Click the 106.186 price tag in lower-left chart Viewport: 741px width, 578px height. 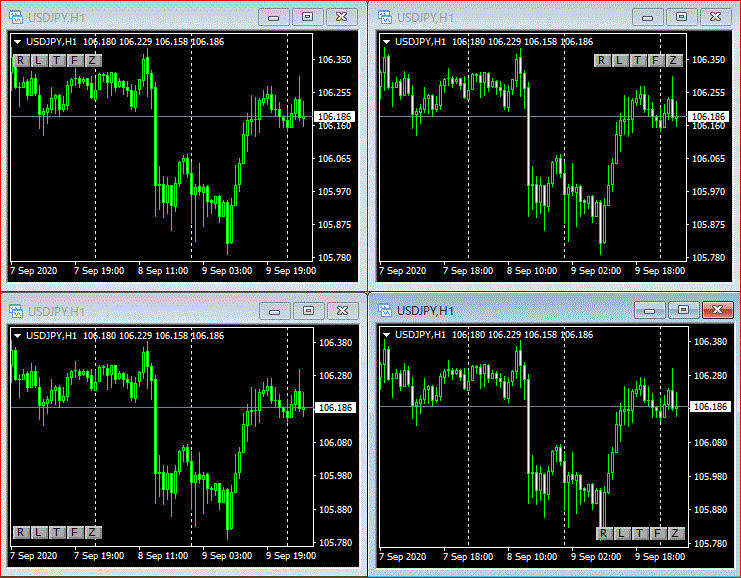tap(336, 408)
